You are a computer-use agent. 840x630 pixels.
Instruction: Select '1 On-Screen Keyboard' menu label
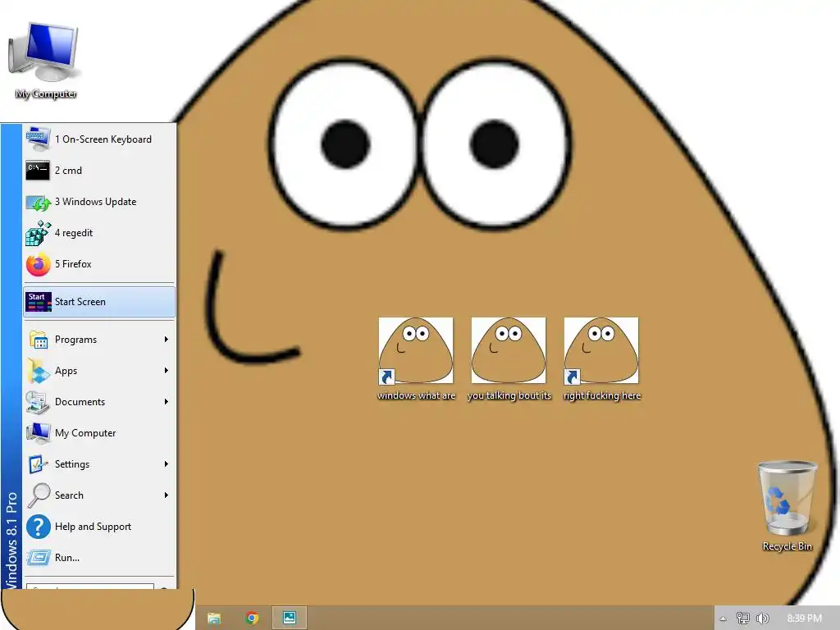point(103,139)
